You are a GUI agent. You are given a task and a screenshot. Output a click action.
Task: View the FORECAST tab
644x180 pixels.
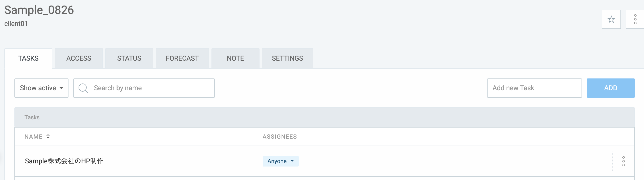[x=182, y=58]
